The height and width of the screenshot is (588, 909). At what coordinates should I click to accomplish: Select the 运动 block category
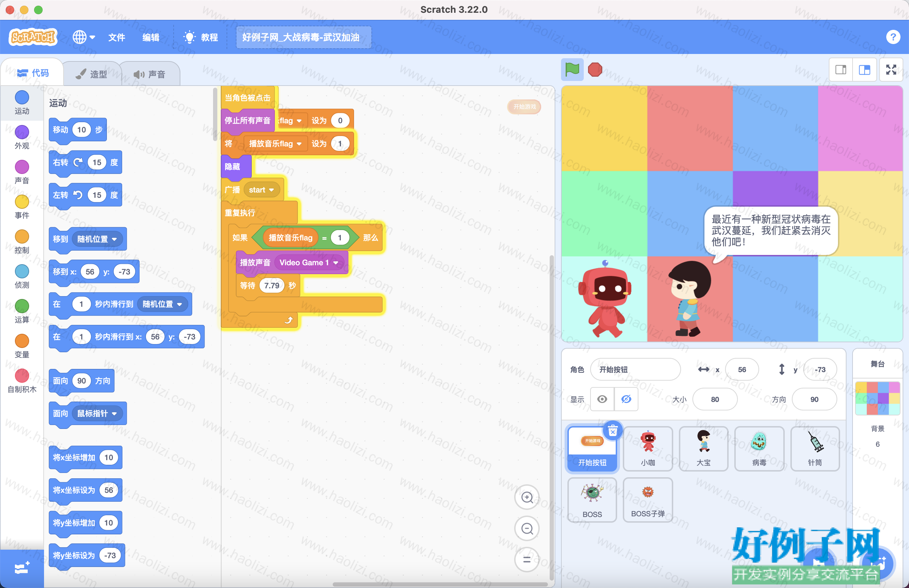pos(22,102)
